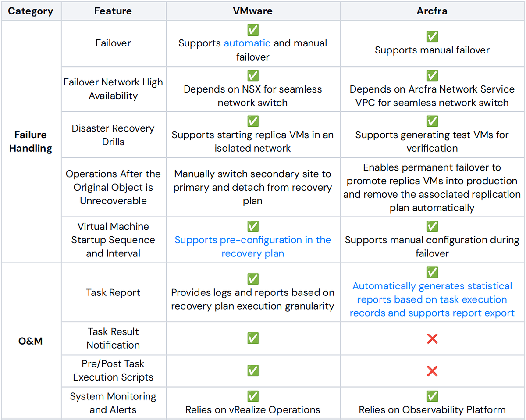
Task: Click green checkmark in Arcfra Failover cell
Action: 432,36
